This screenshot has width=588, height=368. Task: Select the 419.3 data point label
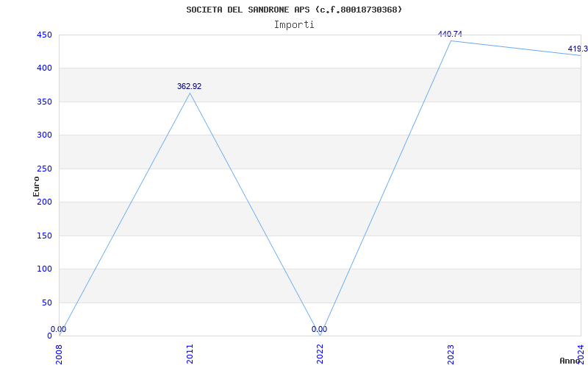point(578,49)
